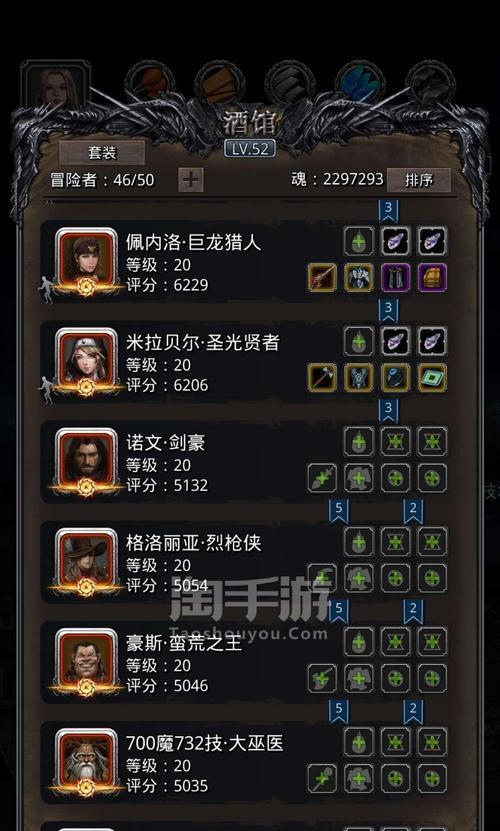Select 米拉贝尔 blue ring accessory slot
This screenshot has width=500, height=831.
point(396,377)
